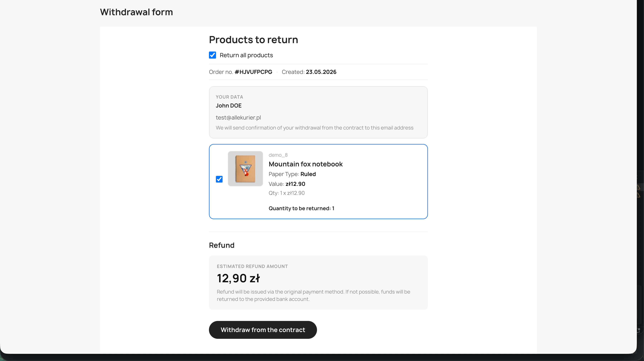Click the created date 23.05.2026
The image size is (644, 361).
(x=321, y=72)
